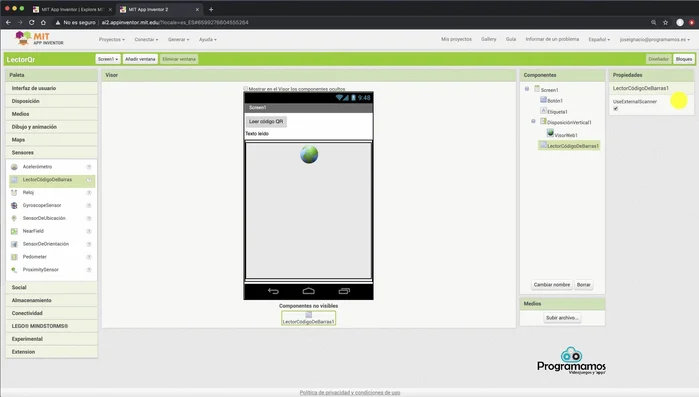Open the Proyectos menu
The image size is (699, 397).
tap(112, 40)
